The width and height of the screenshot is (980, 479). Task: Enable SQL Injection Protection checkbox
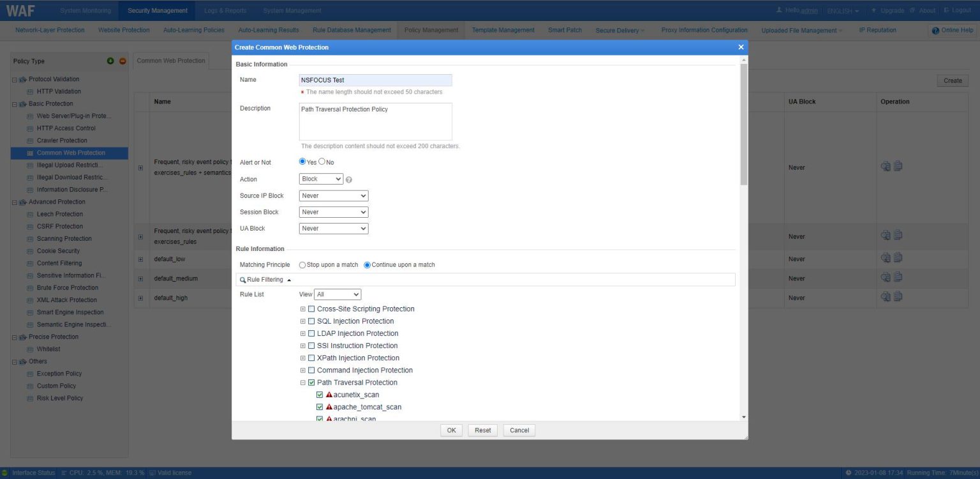(x=311, y=321)
